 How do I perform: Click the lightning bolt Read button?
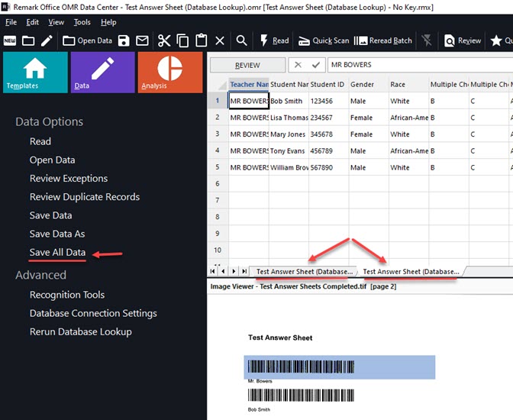click(x=275, y=41)
